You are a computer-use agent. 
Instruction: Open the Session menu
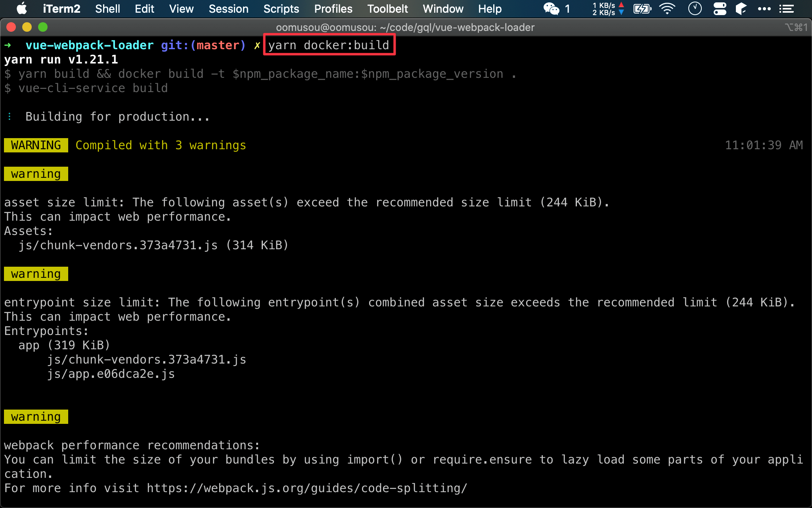tap(229, 8)
